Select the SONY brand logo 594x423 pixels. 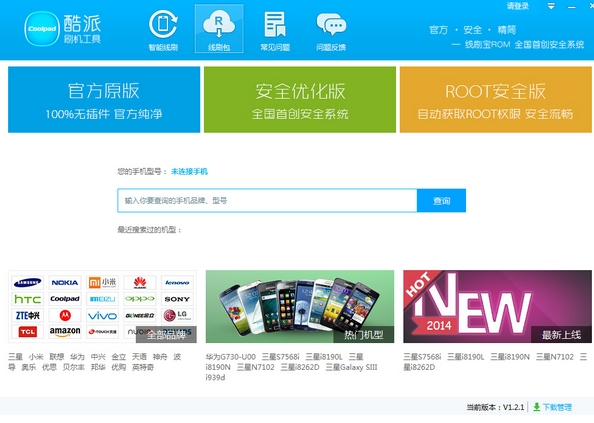pos(177,299)
